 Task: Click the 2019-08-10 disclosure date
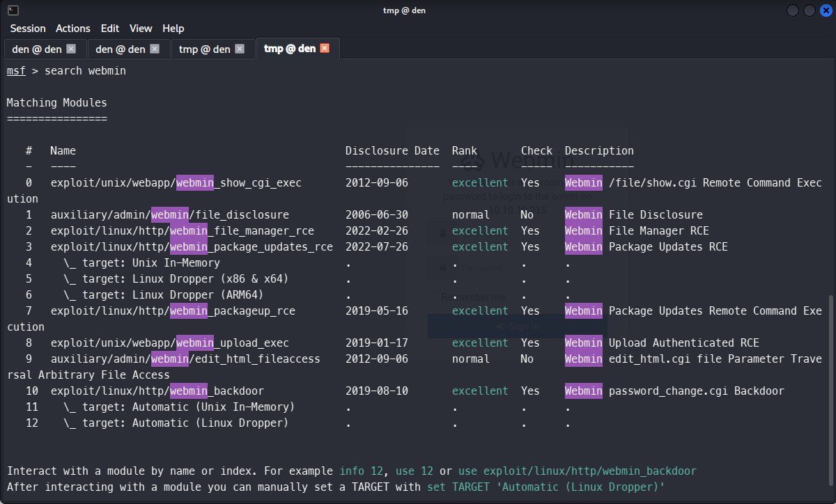[377, 391]
